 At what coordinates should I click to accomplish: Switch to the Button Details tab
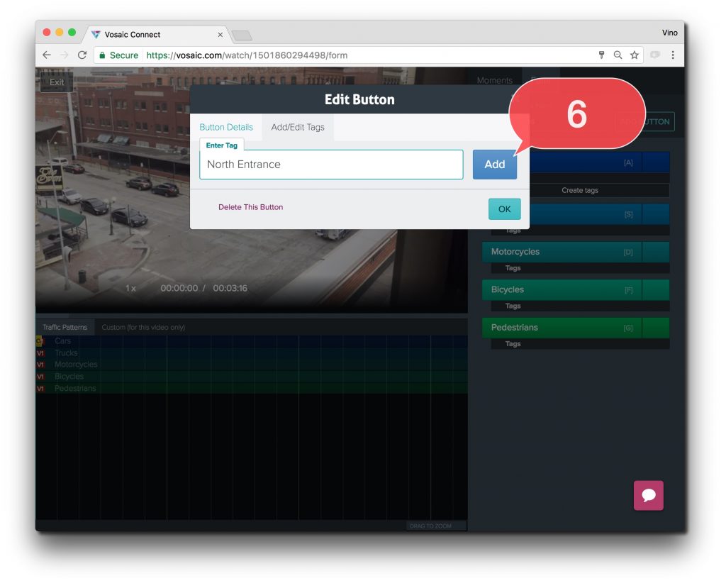coord(226,128)
